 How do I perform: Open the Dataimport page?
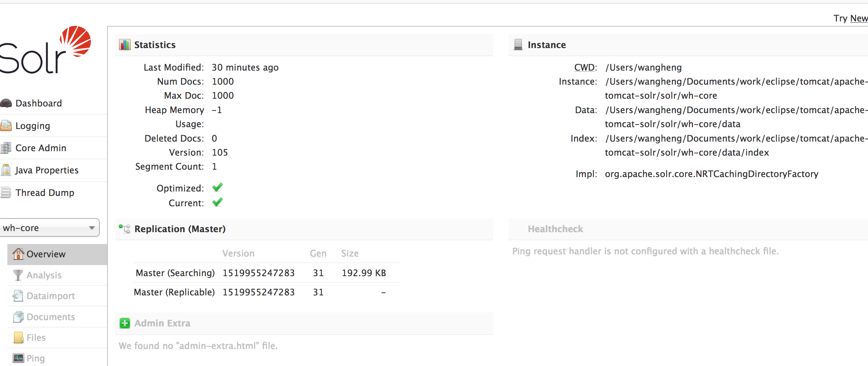[x=51, y=296]
